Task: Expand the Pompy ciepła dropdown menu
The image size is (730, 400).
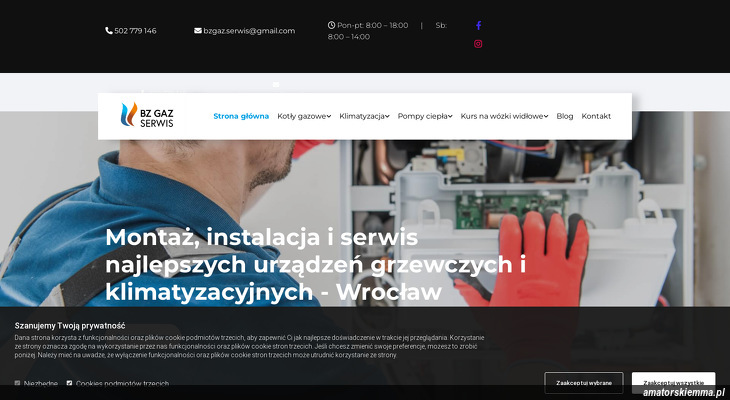Action: [425, 116]
